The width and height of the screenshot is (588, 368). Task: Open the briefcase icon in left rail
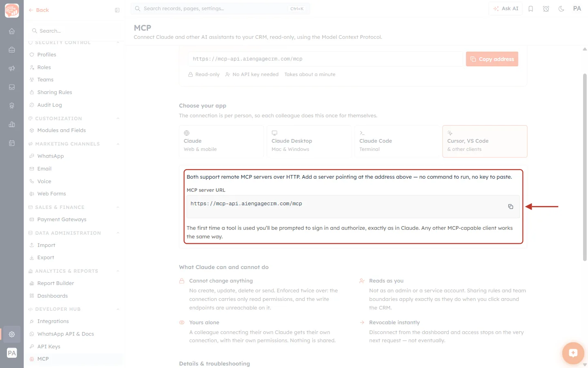[x=12, y=50]
